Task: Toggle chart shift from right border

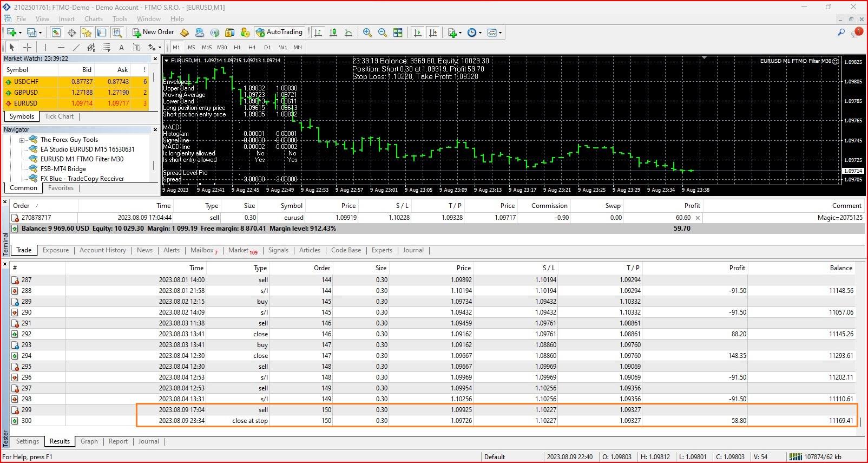Action: [433, 32]
